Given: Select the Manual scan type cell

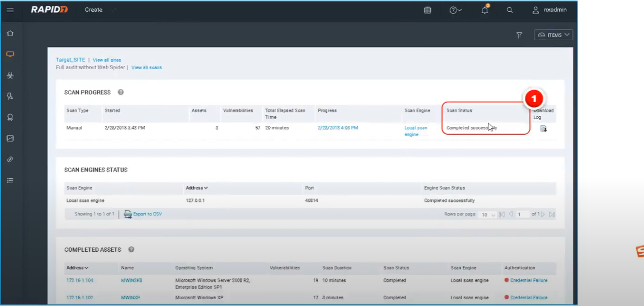Looking at the screenshot, I should point(74,128).
